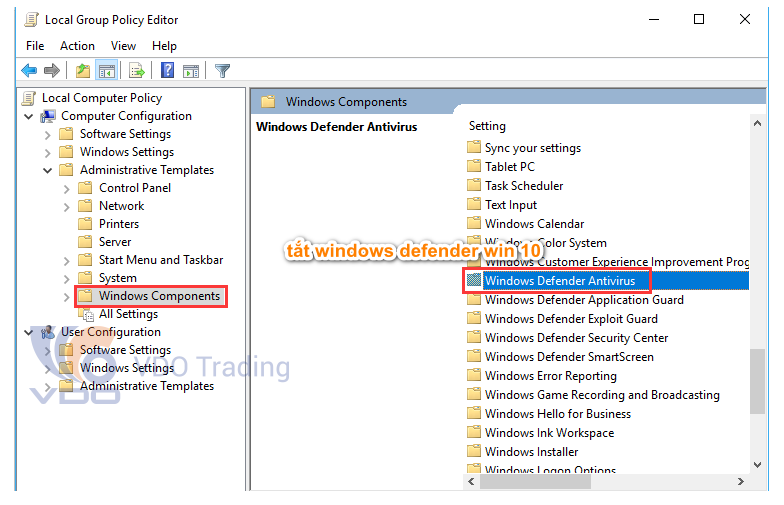Click the Export List toolbar icon
Viewport: 784px width, 505px height.
coord(136,70)
